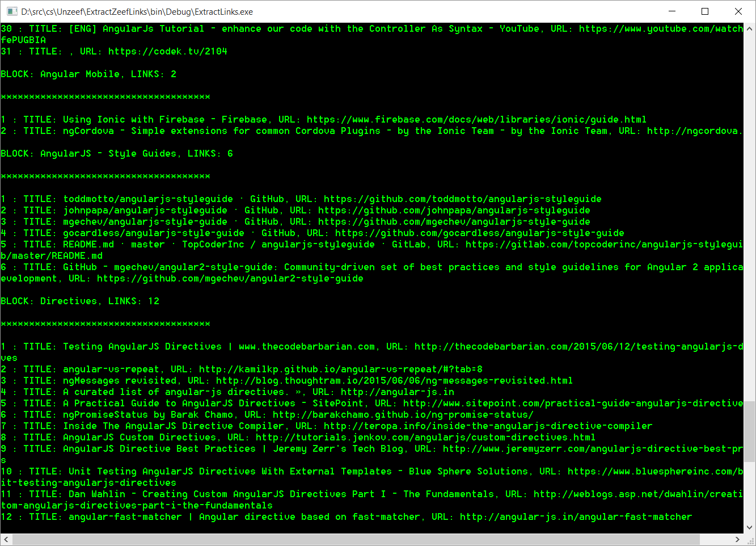Close the ExtractLinks.exe console window
The width and height of the screenshot is (756, 546).
[738, 11]
